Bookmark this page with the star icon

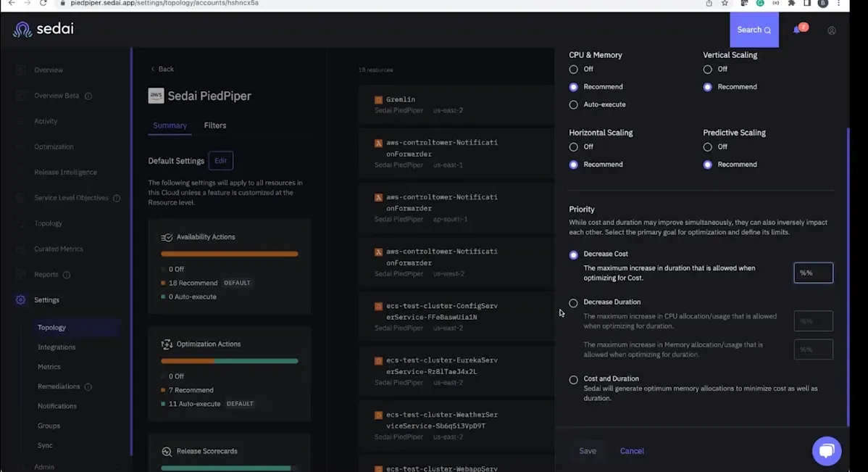coord(725,4)
